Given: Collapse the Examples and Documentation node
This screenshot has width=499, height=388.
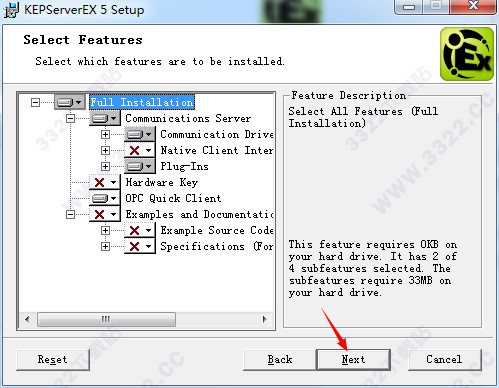Looking at the screenshot, I should tap(70, 214).
